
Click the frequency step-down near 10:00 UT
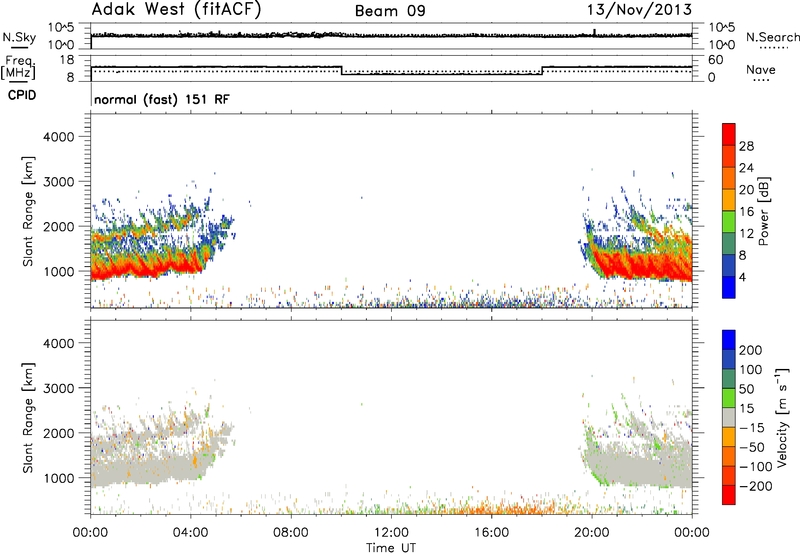(x=341, y=70)
